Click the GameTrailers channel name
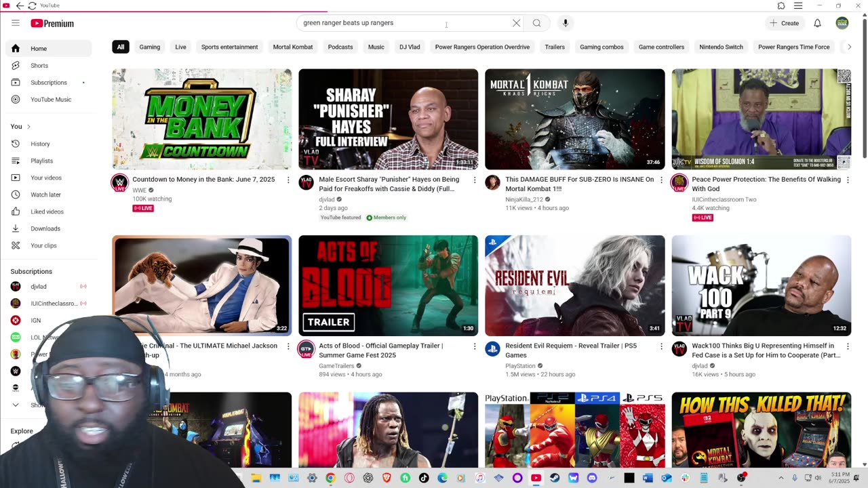868x488 pixels. pos(336,366)
